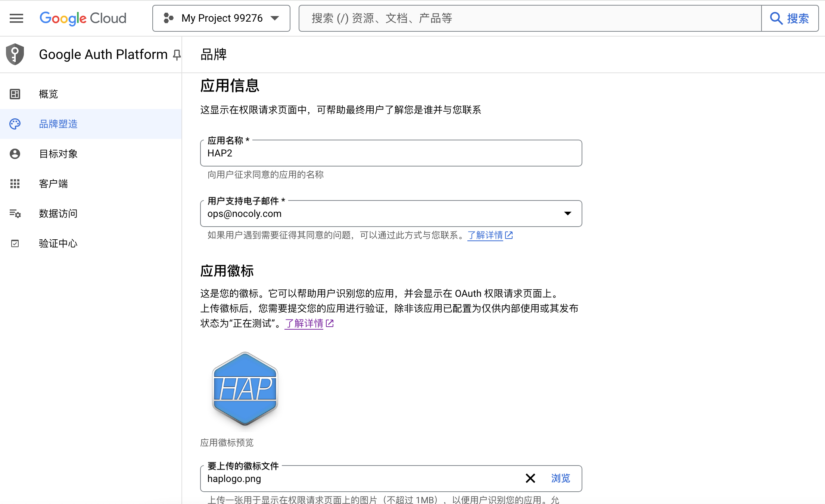Screen dimensions: 825x504
Task: Click the 应用信息 section heading
Action: [x=230, y=85]
